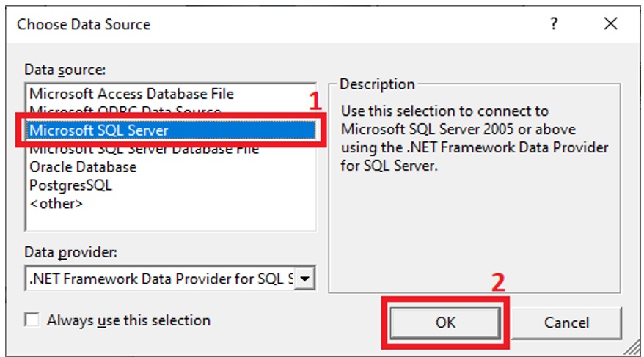Expand the Data provider dropdown arrow
Screen dimensions: 644x357
304,279
